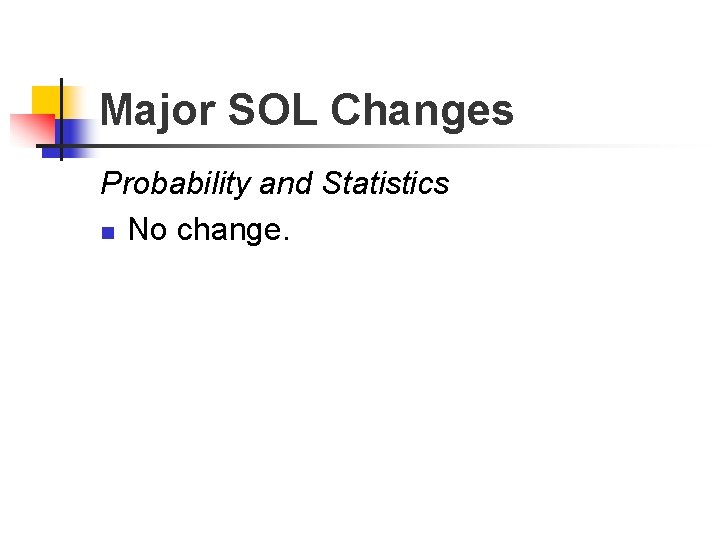Select the word "Major" in the title
Image resolution: width=720 pixels, height=540 pixels.
pos(158,110)
